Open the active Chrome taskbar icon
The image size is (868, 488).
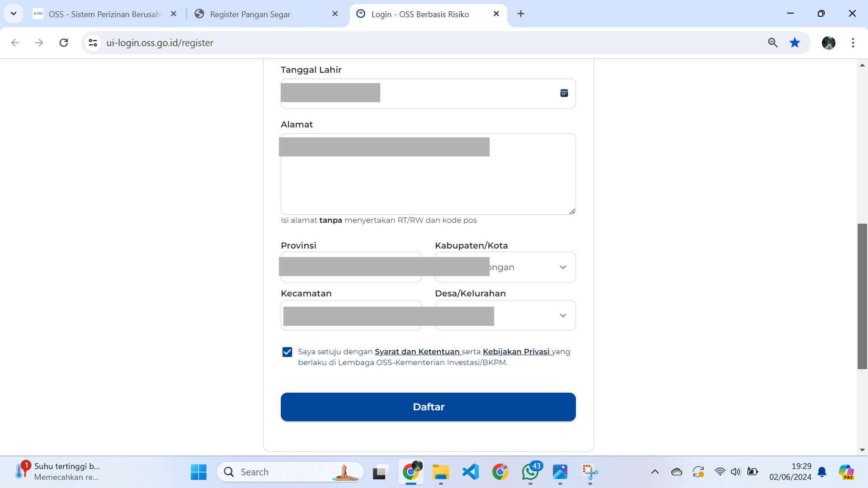point(411,472)
